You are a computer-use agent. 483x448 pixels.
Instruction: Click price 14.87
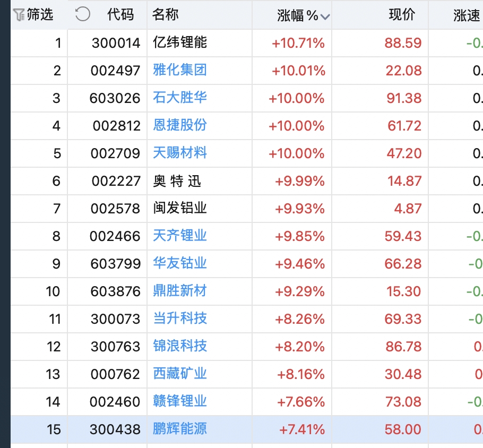pos(404,181)
